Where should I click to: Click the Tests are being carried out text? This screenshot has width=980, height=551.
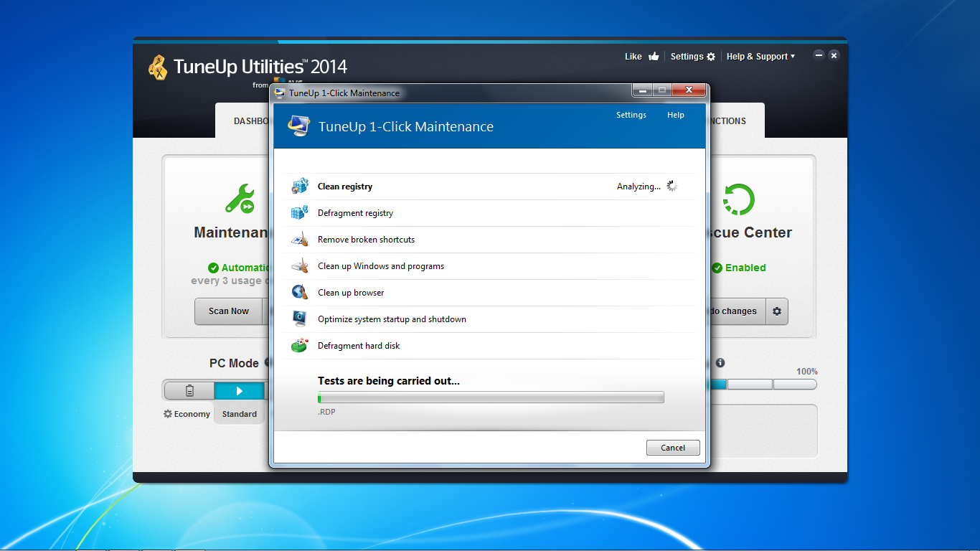389,381
